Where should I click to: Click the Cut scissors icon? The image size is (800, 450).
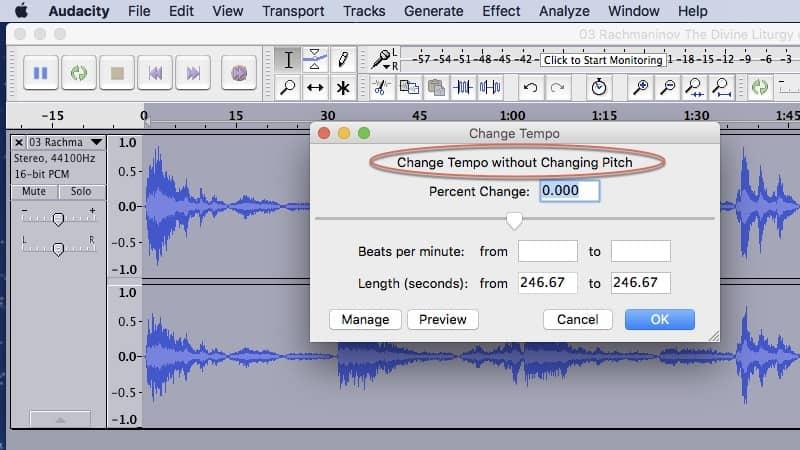(381, 87)
